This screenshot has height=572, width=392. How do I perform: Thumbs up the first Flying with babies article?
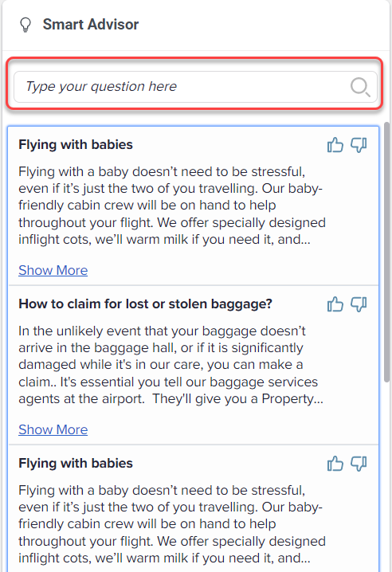click(x=335, y=145)
